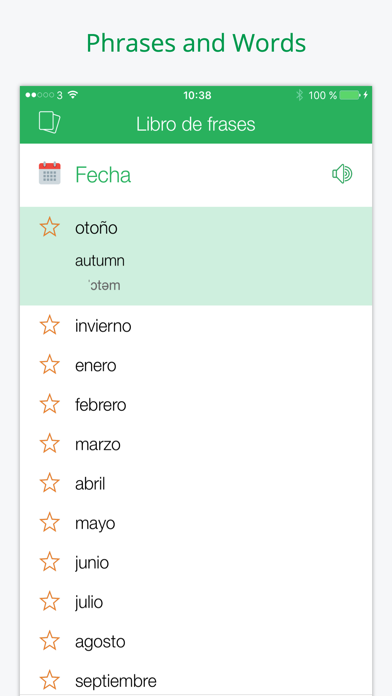The width and height of the screenshot is (392, 696).
Task: Expand the translation for marzo
Action: pyautogui.click(x=196, y=444)
